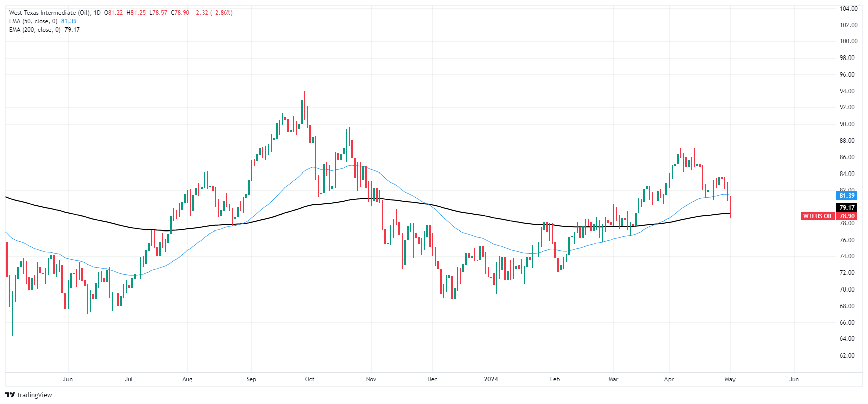868x404 pixels.
Task: Click the blue 81.39 value in EMA legend
Action: click(x=69, y=21)
